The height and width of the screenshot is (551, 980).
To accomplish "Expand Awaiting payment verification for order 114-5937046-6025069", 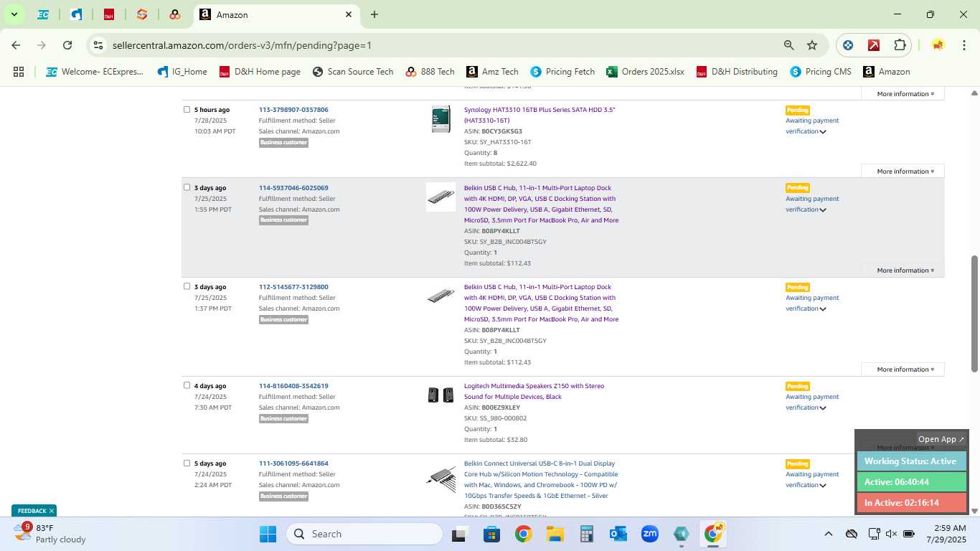I will pyautogui.click(x=812, y=204).
